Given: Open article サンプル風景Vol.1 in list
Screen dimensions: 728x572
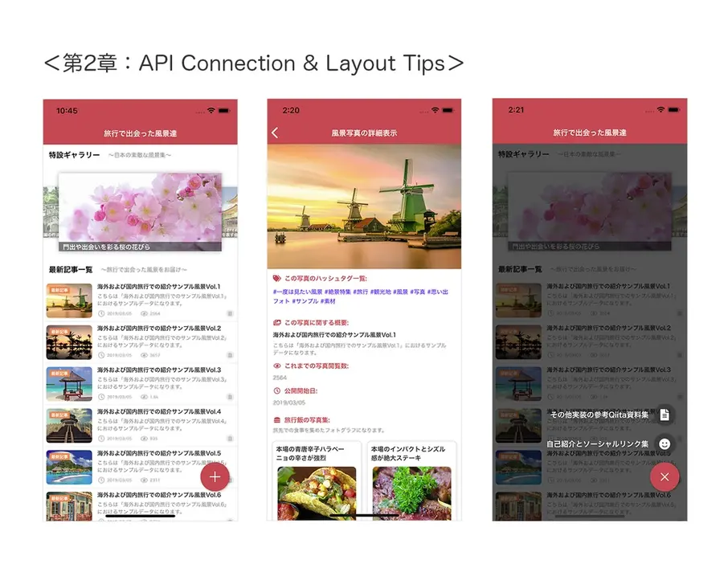Looking at the screenshot, I should [141, 300].
